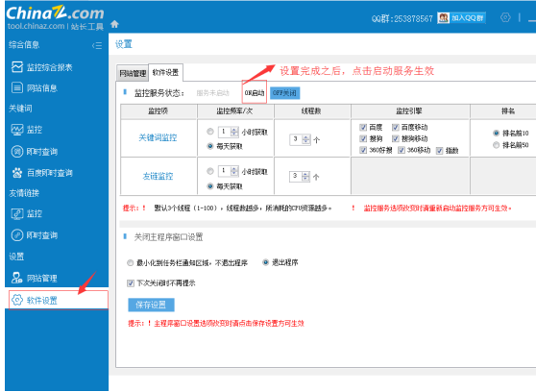Image resolution: width=536 pixels, height=392 pixels.
Task: Click OFF关闭 to stop monitoring service
Action: pos(284,93)
